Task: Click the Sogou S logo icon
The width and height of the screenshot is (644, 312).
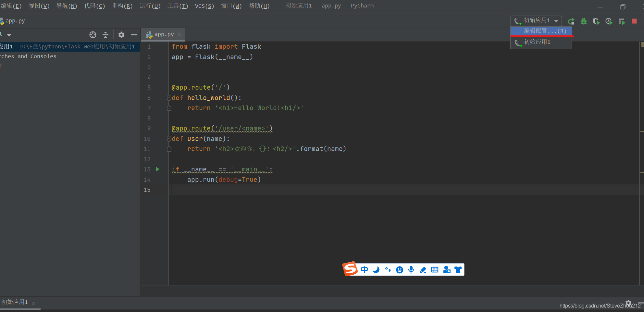Action: 350,269
